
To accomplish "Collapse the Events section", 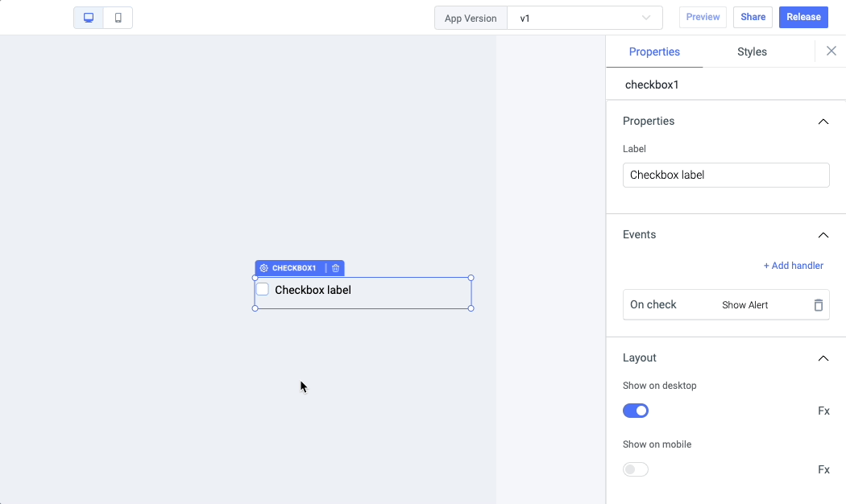I will coord(823,235).
